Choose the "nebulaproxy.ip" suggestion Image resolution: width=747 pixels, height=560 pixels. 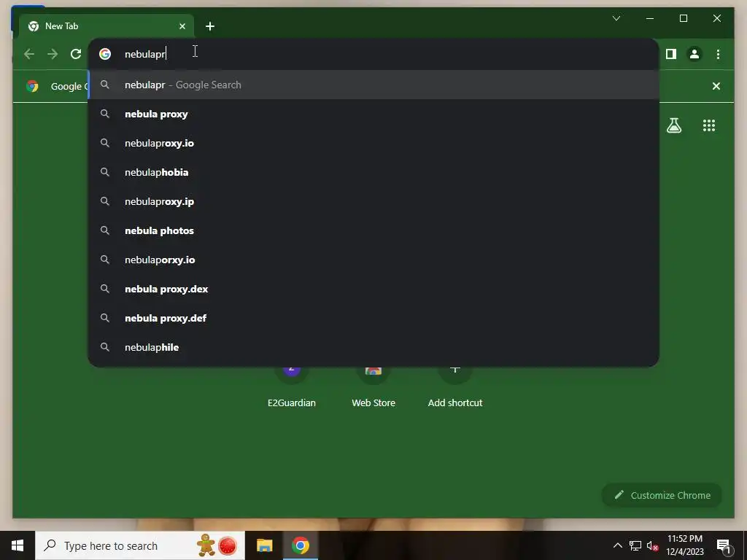coord(373,201)
